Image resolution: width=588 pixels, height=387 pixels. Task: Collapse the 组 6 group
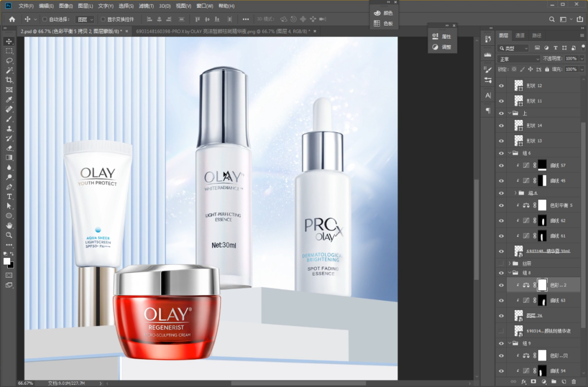pyautogui.click(x=510, y=153)
